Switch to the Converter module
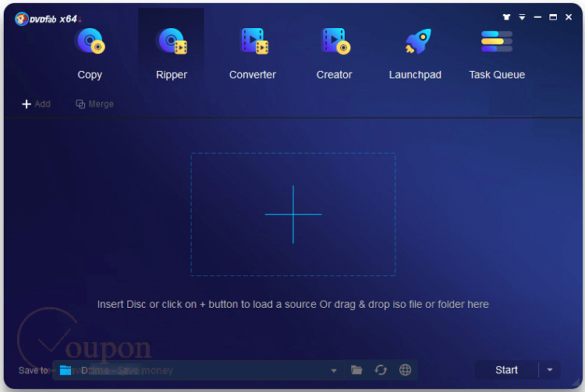The height and width of the screenshot is (392, 585). [x=253, y=52]
